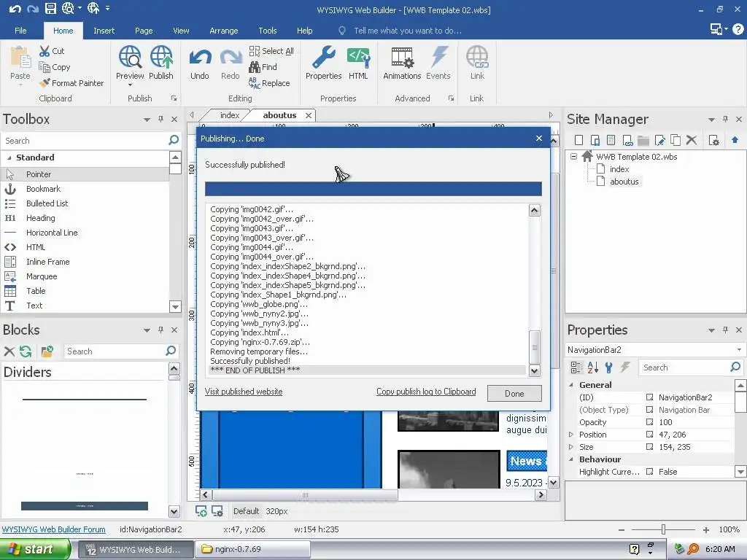Click the add breakpoint icon below canvas

[201, 511]
